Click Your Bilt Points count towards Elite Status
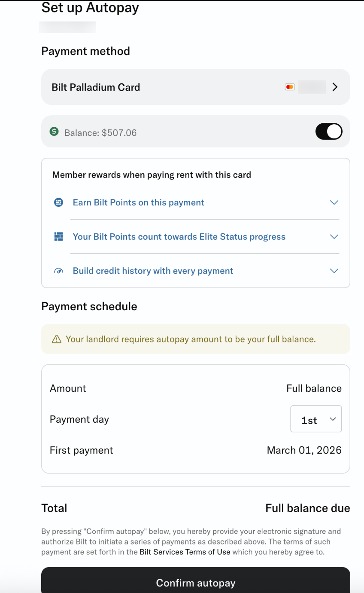 click(179, 237)
